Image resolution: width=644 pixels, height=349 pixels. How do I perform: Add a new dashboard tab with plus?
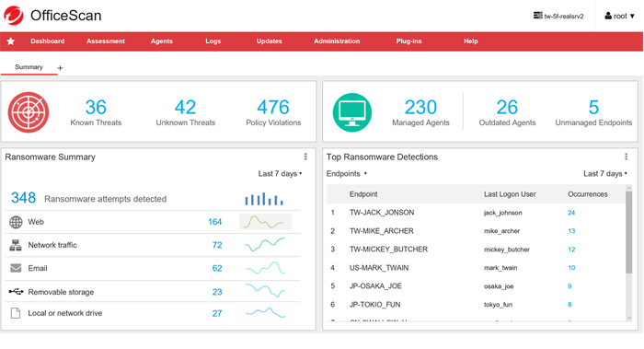60,68
